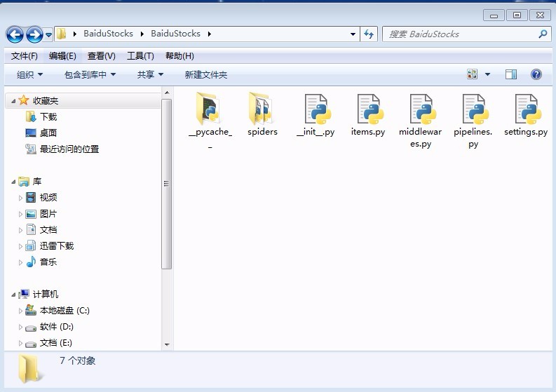Expand arrow after last BaiduStocks breadcrumb
Image resolution: width=556 pixels, height=392 pixels.
click(x=210, y=34)
